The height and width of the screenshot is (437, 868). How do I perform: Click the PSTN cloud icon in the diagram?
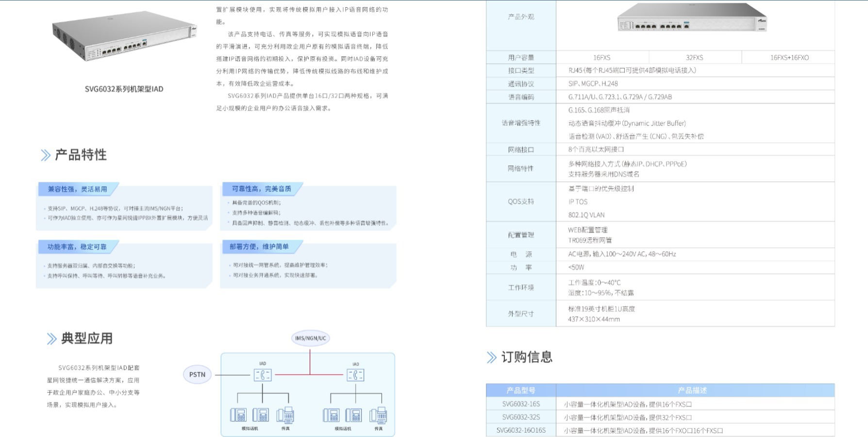pyautogui.click(x=197, y=374)
